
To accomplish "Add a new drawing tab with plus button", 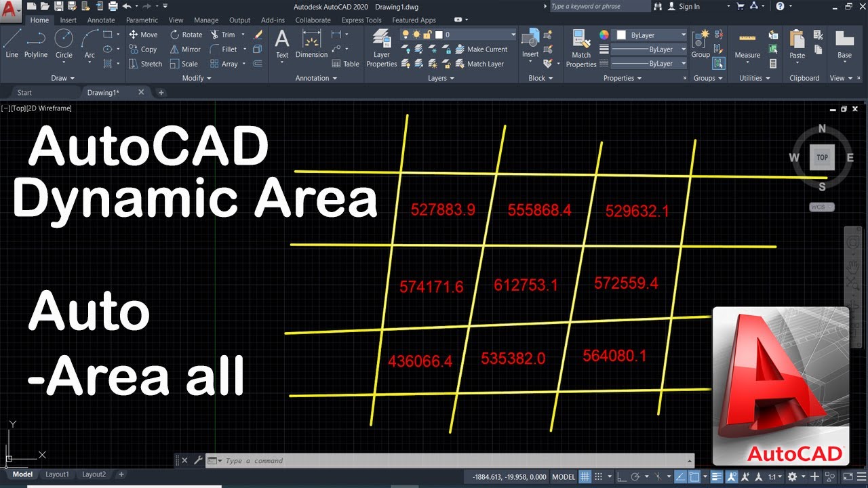I will tap(161, 92).
